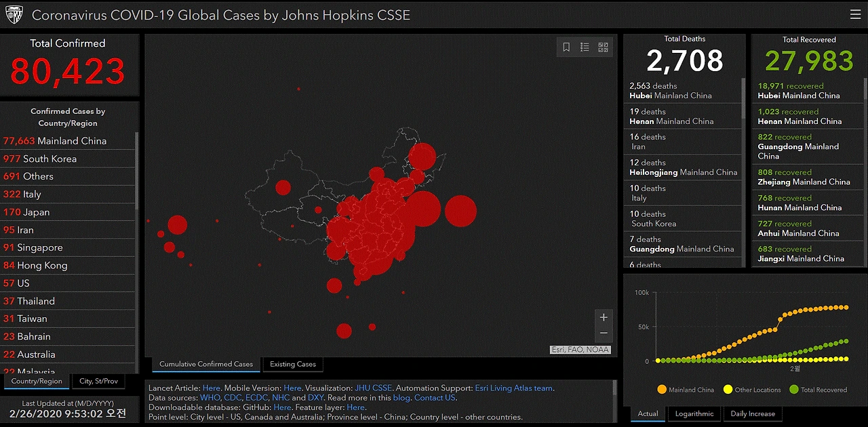Select the 16 deaths Iran entry
The image size is (868, 427).
coord(683,142)
